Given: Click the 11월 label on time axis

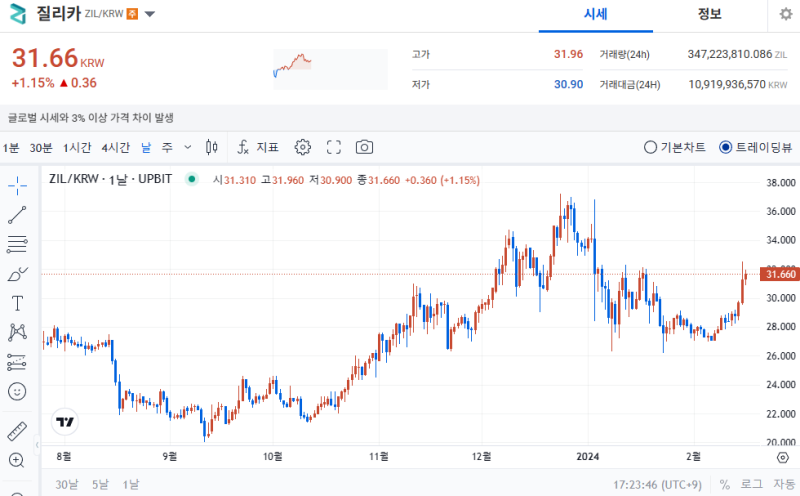Looking at the screenshot, I should click(x=379, y=457).
